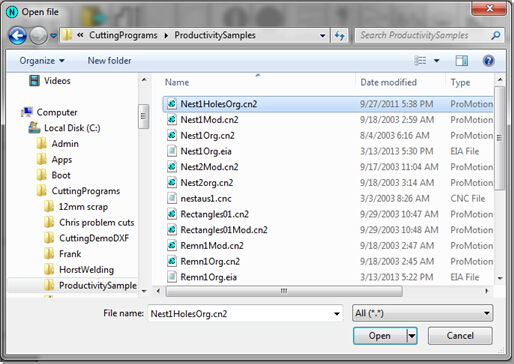Expand the File name history dropdown arrow

337,314
